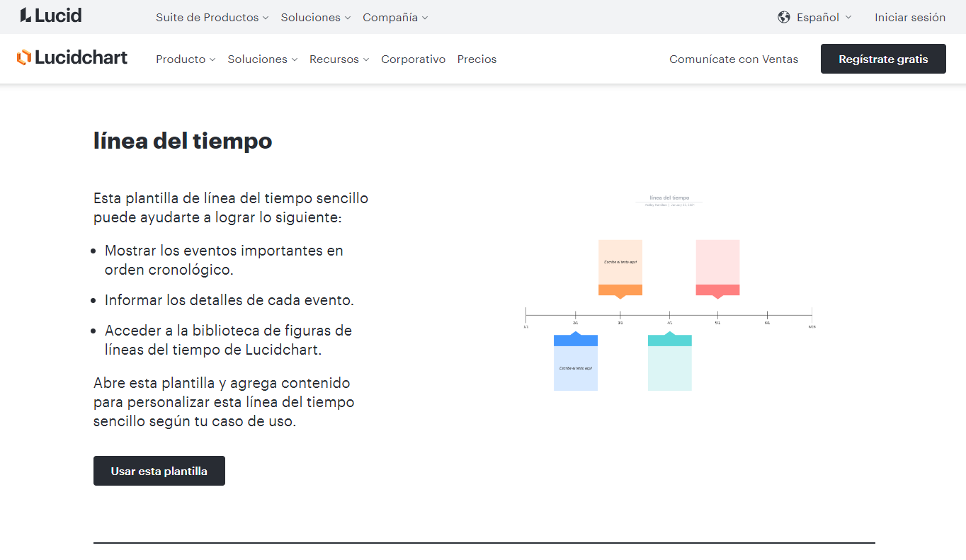The image size is (966, 560).
Task: Go to Corporativo page
Action: 414,59
